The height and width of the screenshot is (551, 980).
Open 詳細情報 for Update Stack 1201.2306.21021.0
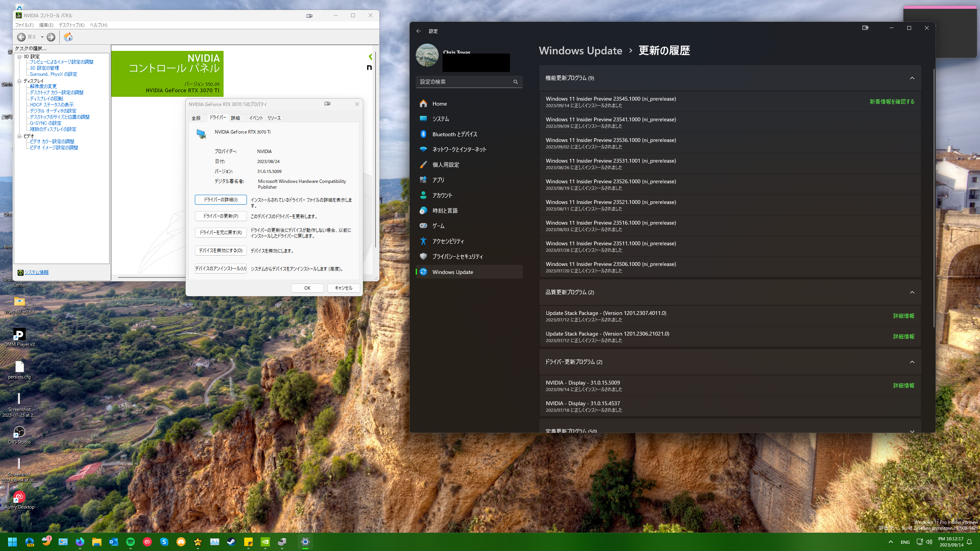click(904, 337)
